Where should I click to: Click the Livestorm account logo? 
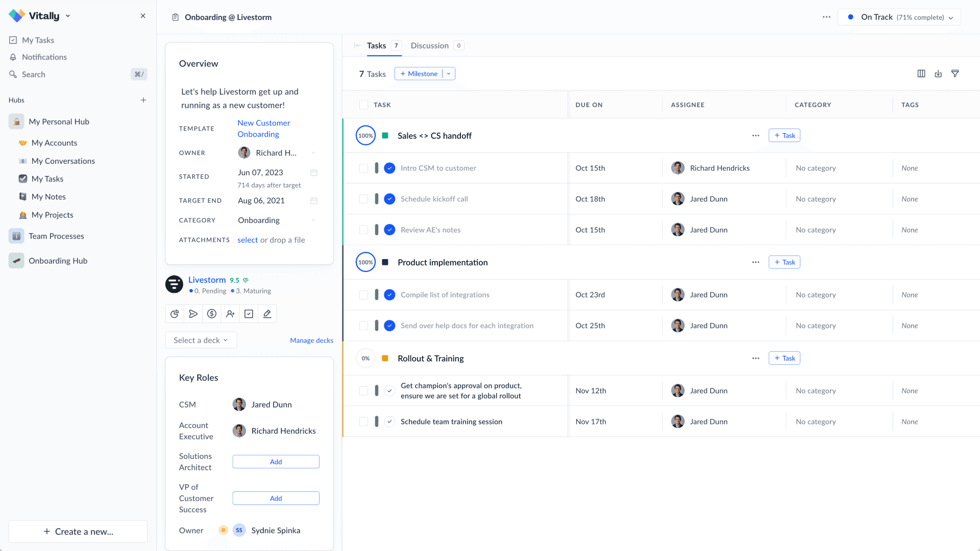click(174, 284)
